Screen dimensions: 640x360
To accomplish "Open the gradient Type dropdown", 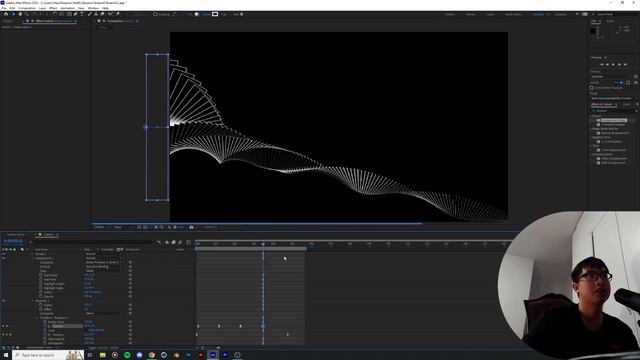I will [103, 271].
